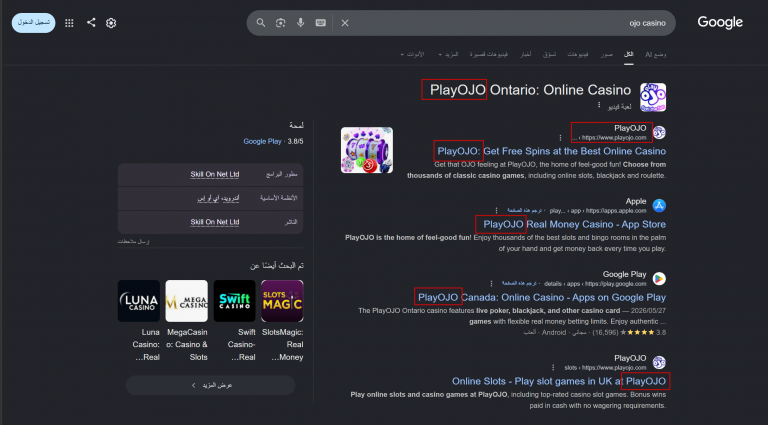Open the on-screen keyboard icon
This screenshot has height=425, width=768.
click(x=320, y=23)
